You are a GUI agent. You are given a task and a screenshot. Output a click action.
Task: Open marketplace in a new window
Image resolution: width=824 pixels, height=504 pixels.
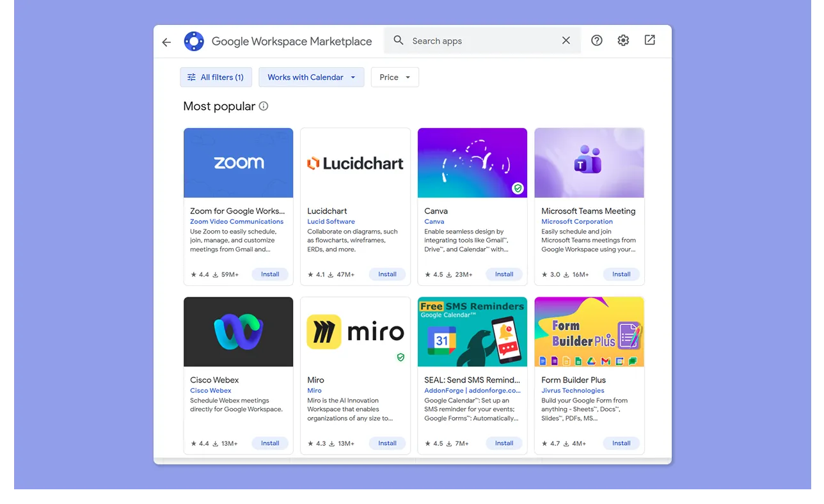pos(649,40)
